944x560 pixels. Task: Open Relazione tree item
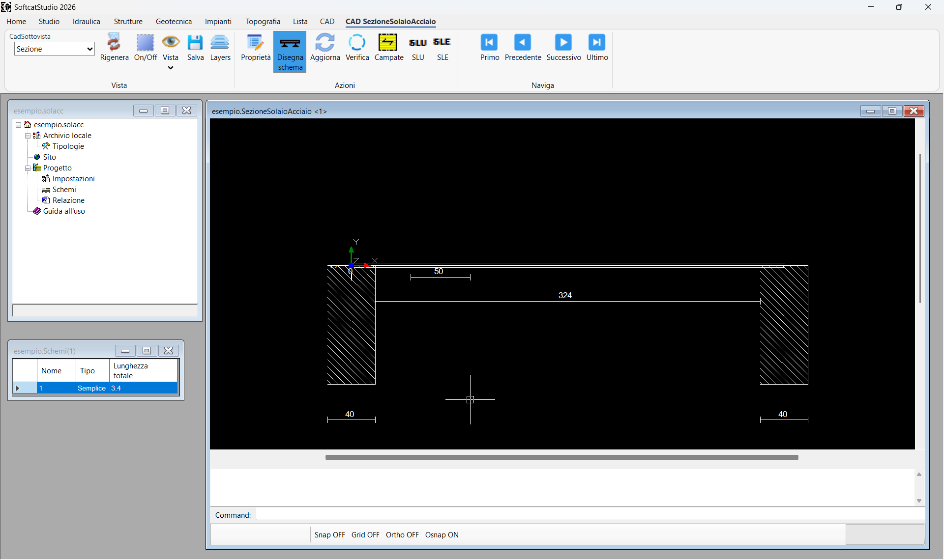68,200
